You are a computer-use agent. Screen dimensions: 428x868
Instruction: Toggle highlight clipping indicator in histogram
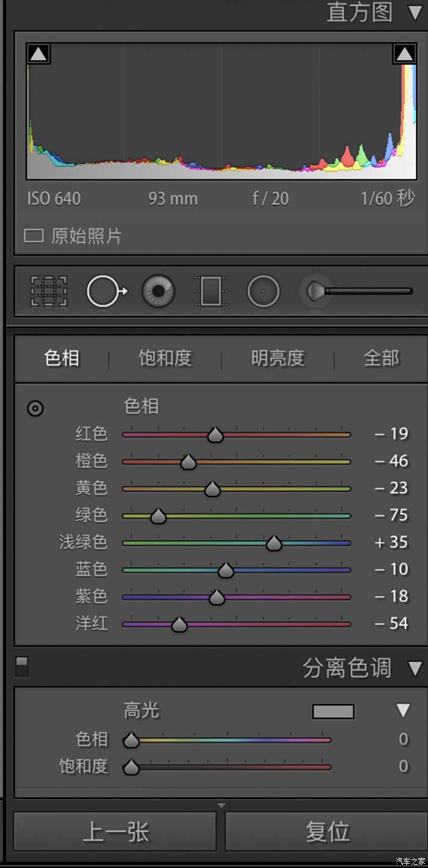[x=404, y=54]
